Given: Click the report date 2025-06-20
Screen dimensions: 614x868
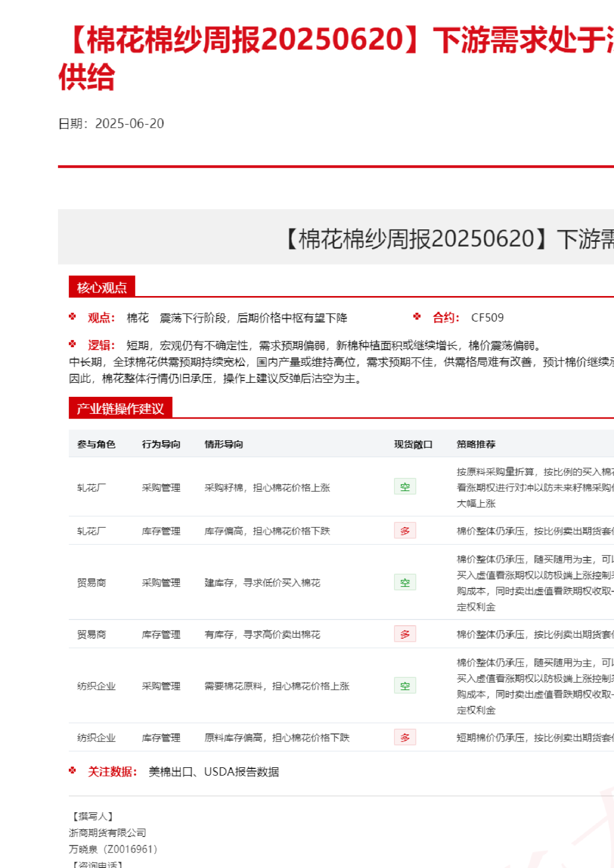Looking at the screenshot, I should (129, 123).
